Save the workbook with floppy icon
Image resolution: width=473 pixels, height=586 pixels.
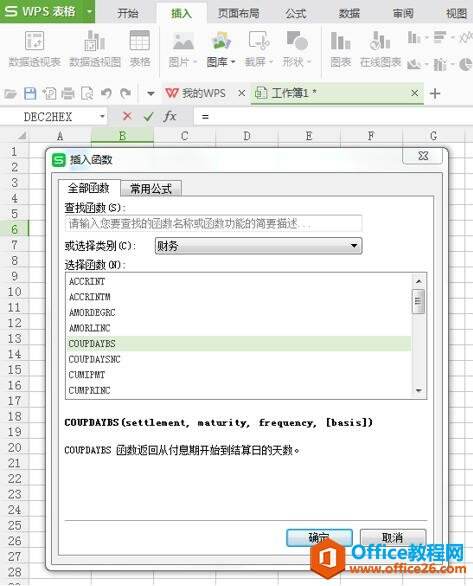pos(30,93)
